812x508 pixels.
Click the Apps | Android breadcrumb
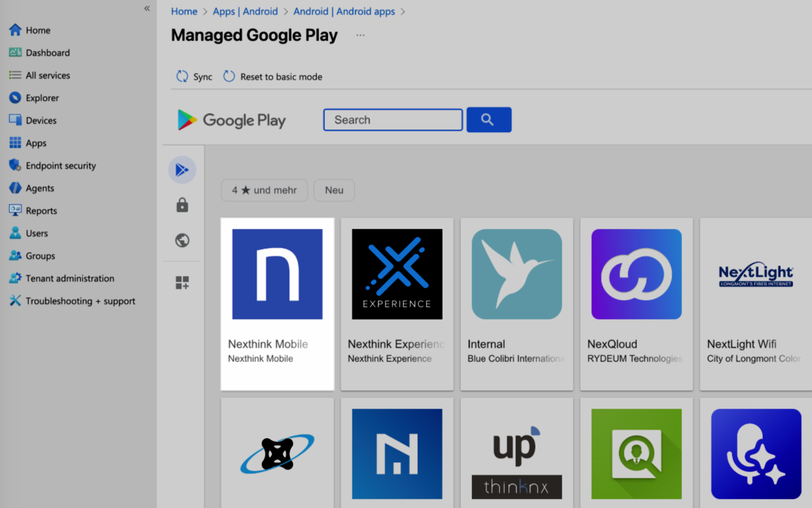tap(245, 11)
